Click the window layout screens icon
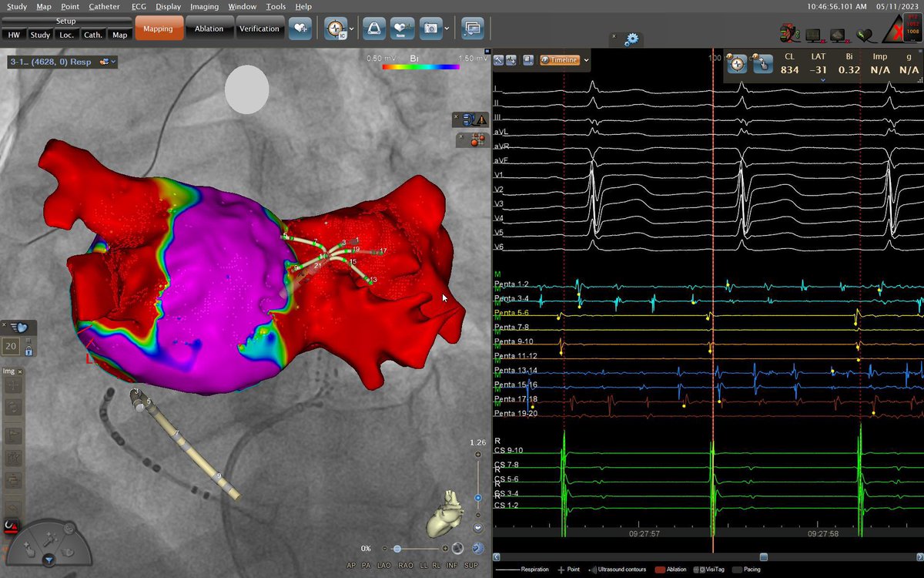This screenshot has width=924, height=578. coord(472,29)
